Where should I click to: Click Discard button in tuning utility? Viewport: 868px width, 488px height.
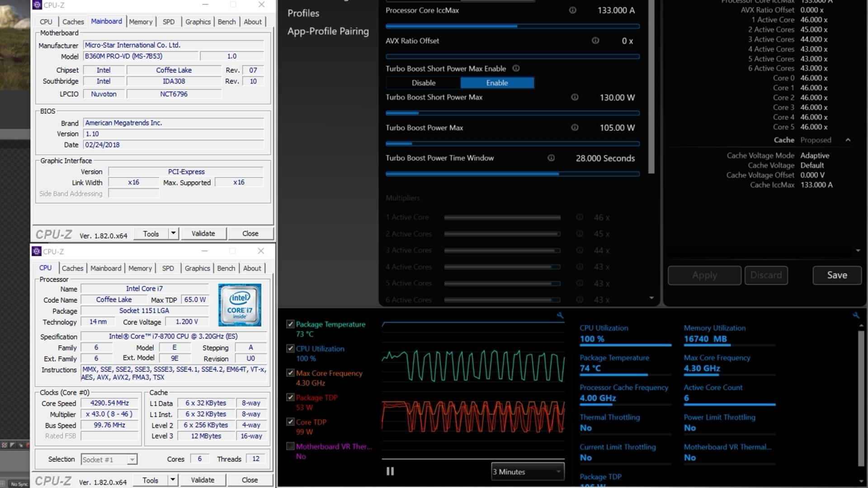click(766, 275)
